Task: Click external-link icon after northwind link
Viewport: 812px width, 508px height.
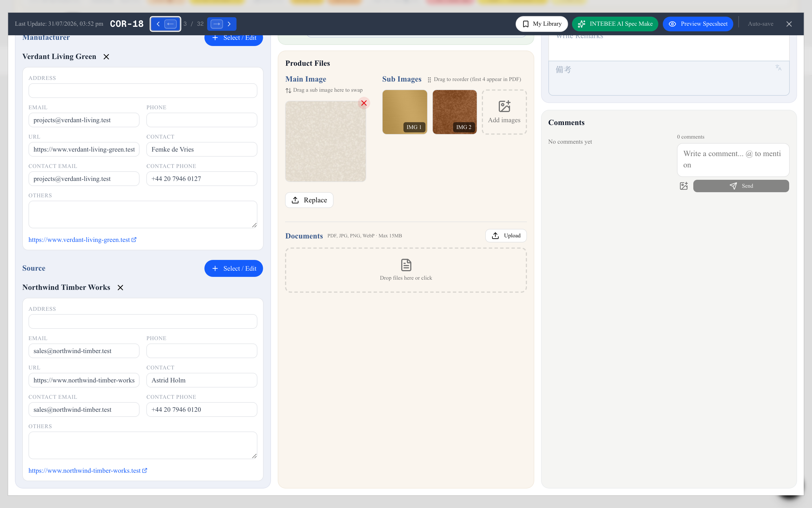Action: pos(145,470)
